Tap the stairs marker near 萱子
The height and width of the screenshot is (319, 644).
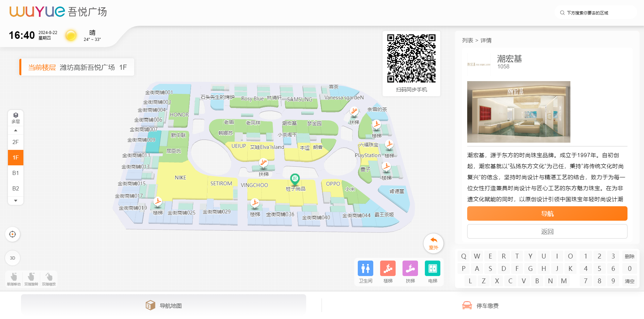coord(386,167)
